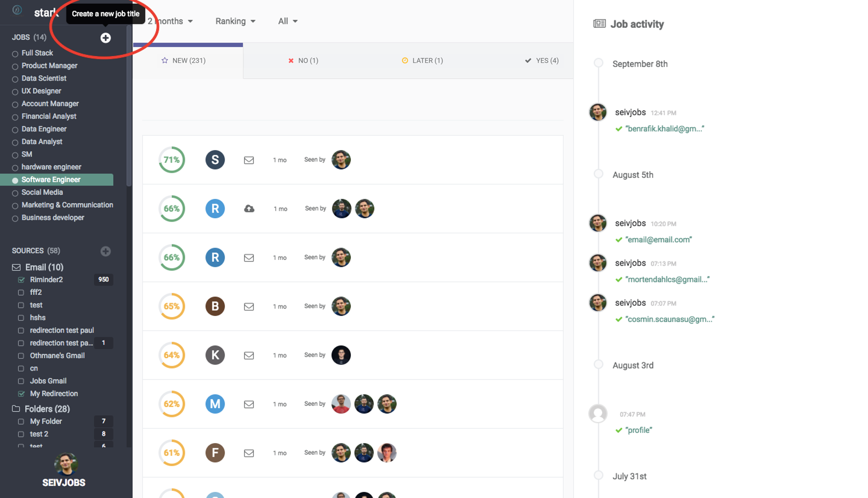The width and height of the screenshot is (868, 498).
Task: Open the All filter dropdown
Action: click(x=288, y=21)
